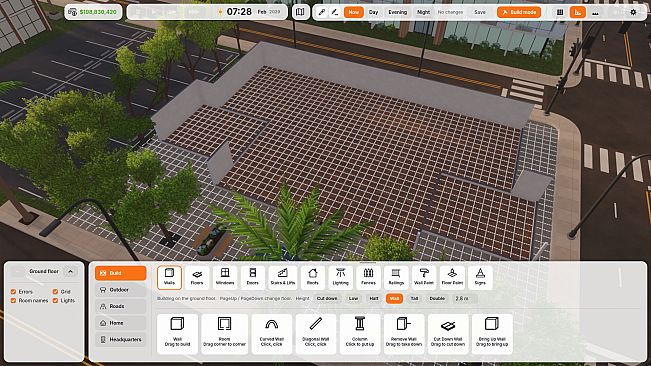This screenshot has width=651, height=366.
Task: Toggle the Errors checkbox
Action: pyautogui.click(x=13, y=292)
